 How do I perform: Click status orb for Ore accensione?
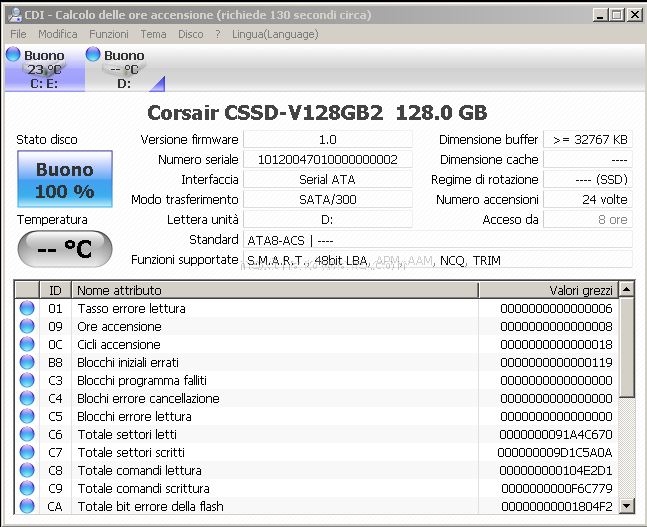pos(27,326)
